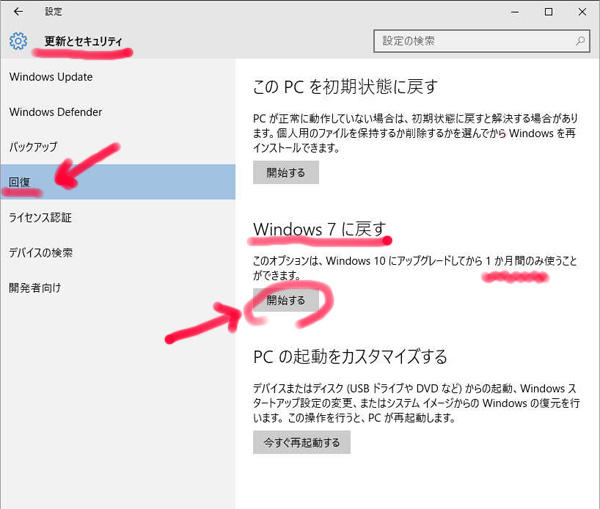Image resolution: width=600 pixels, height=509 pixels.
Task: Click the 更新とセキュリティ heading
Action: (x=83, y=41)
